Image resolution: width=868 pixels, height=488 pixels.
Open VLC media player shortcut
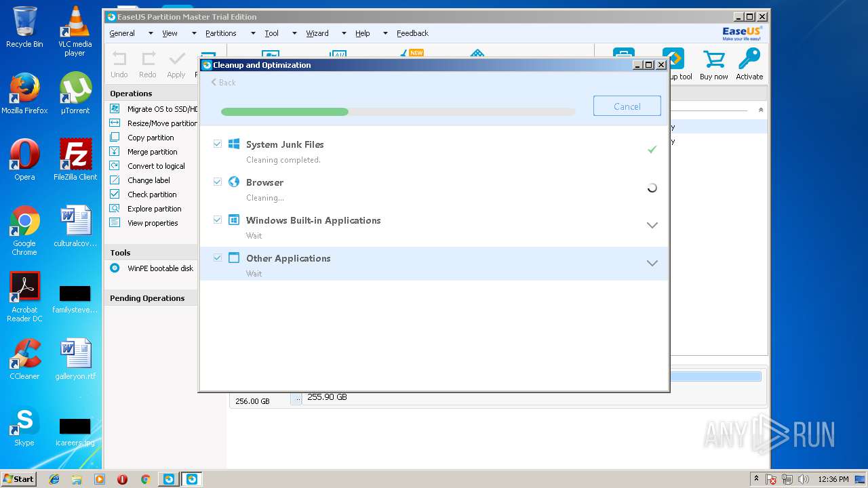pyautogui.click(x=75, y=31)
